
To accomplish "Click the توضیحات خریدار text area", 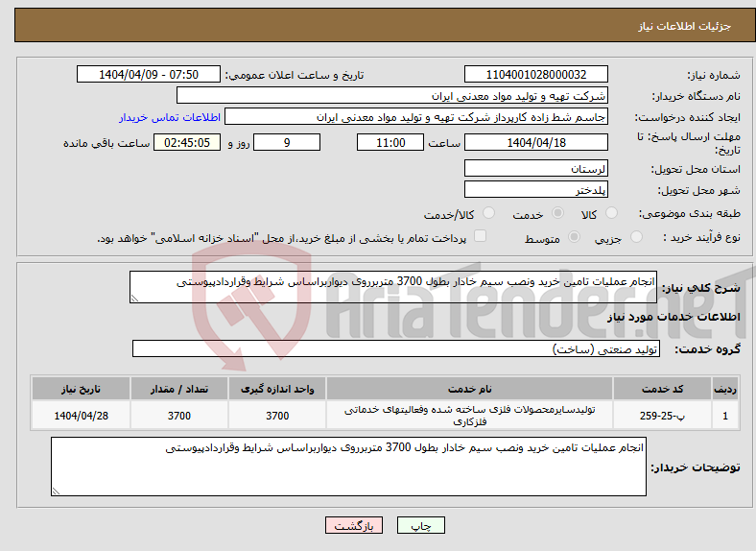I will [348, 467].
